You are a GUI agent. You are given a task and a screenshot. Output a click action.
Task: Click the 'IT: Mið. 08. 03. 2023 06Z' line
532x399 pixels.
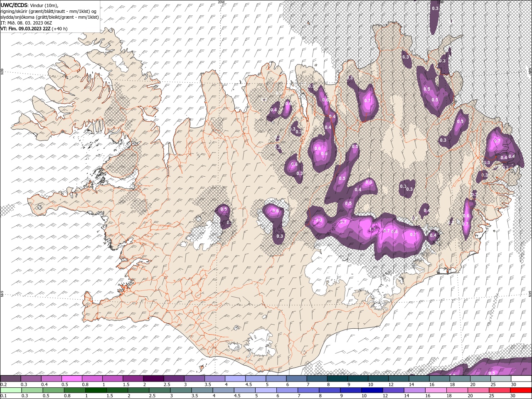pyautogui.click(x=27, y=23)
